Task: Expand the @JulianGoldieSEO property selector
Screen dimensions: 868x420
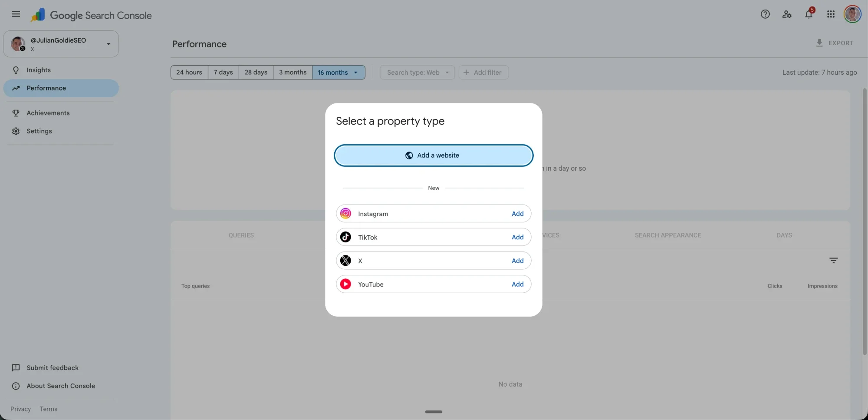Action: pos(61,44)
